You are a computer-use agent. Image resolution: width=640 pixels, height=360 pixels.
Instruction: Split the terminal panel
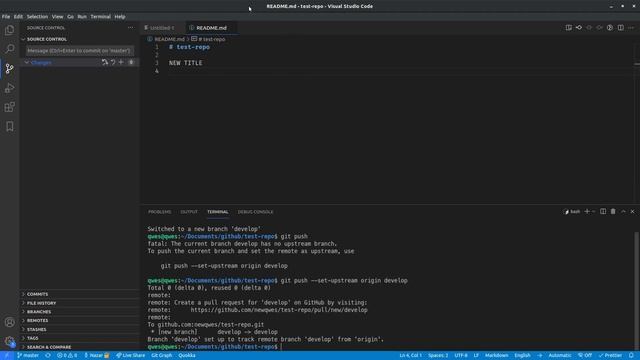[x=603, y=211]
